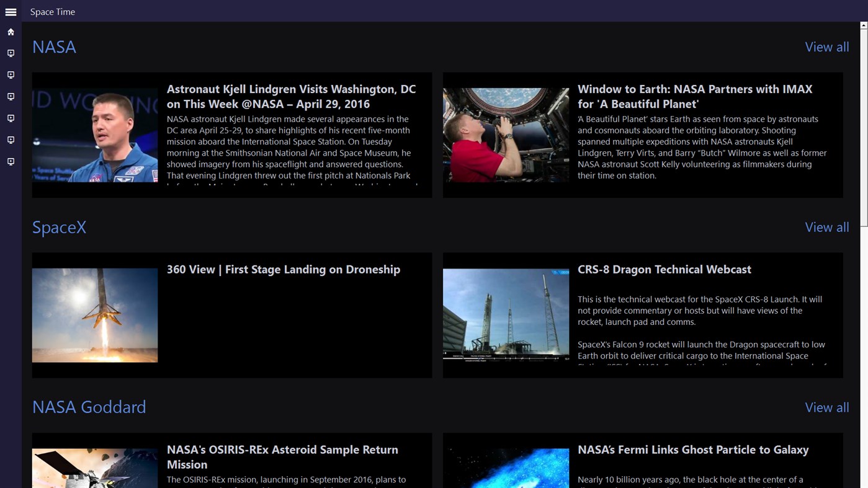Go to Home using the sidebar house icon

(x=11, y=31)
